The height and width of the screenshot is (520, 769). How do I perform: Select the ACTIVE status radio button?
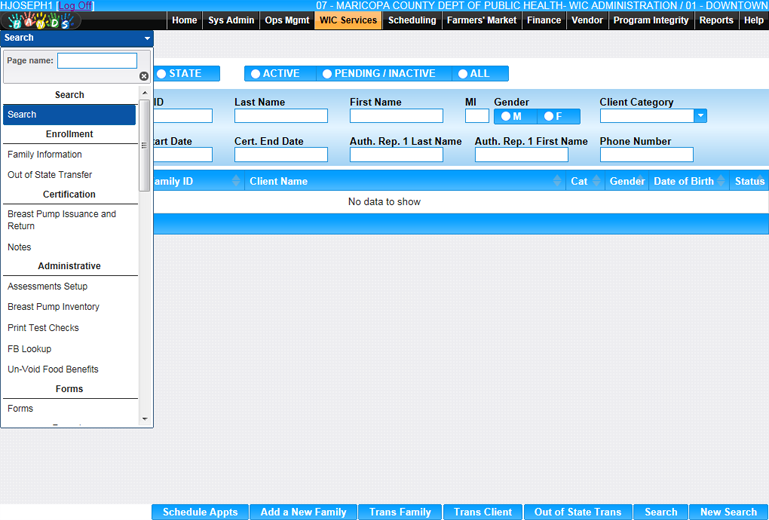click(x=256, y=74)
